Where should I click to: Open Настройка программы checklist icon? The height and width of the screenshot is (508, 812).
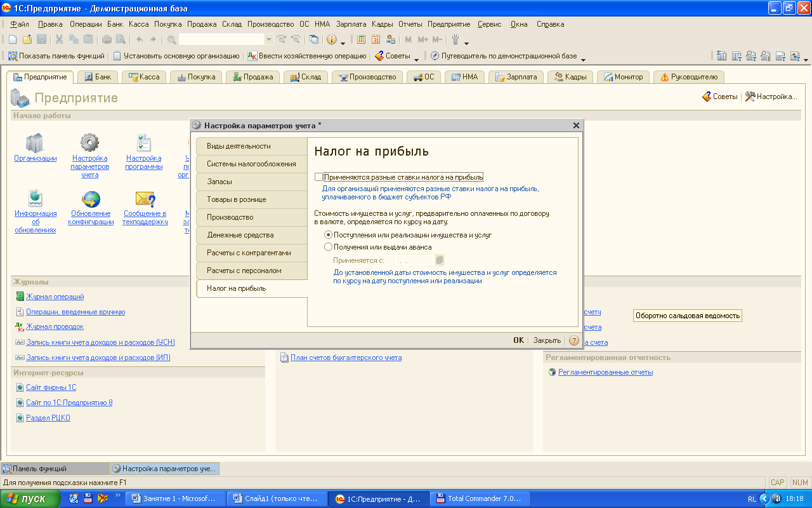(x=144, y=142)
